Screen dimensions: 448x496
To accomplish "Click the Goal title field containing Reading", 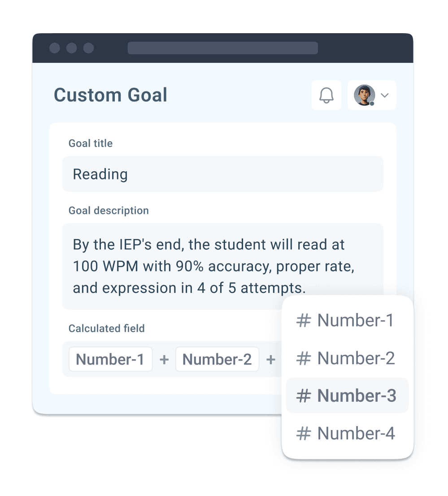I will click(223, 174).
